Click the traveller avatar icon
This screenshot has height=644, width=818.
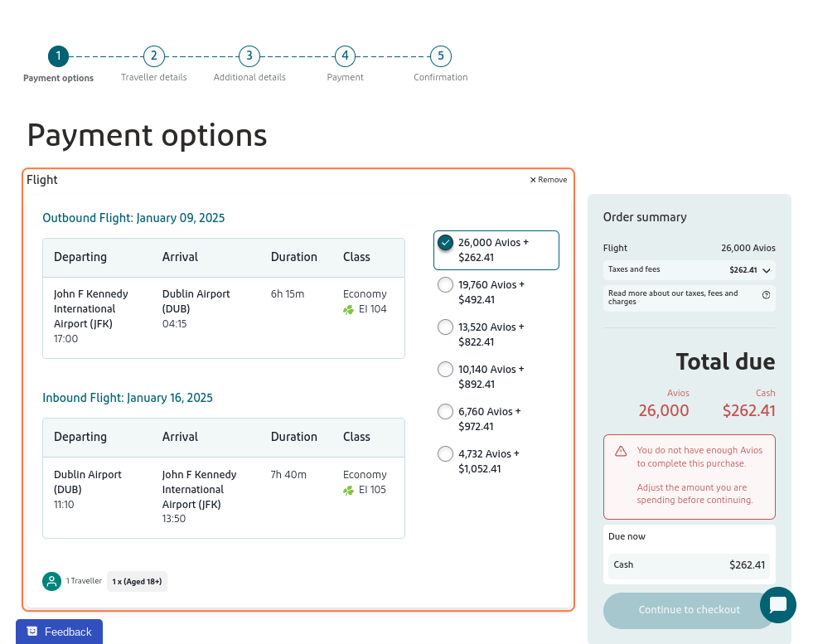point(51,581)
